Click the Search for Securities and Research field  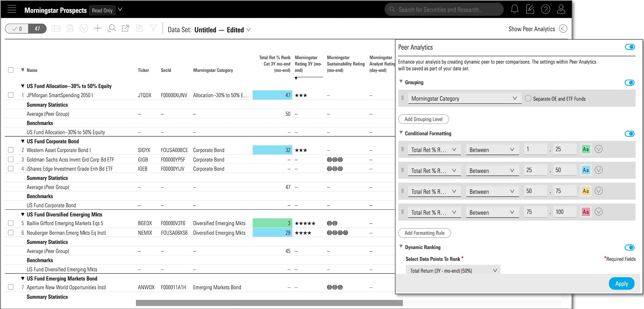point(444,9)
